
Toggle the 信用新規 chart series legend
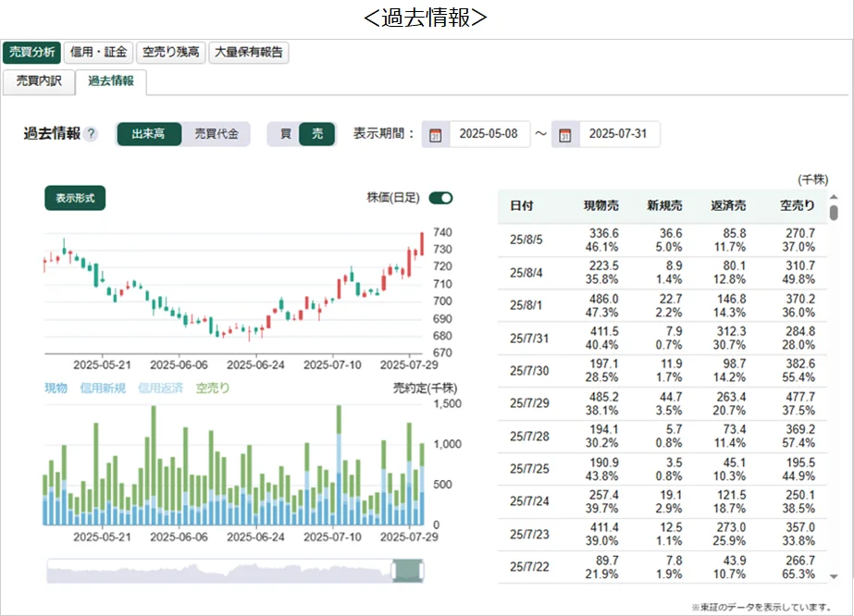103,388
